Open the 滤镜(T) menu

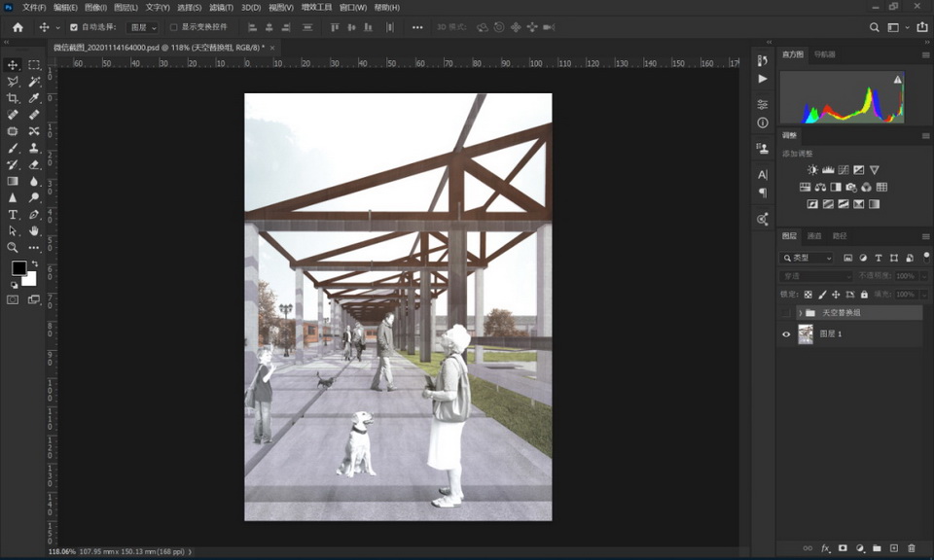[220, 7]
